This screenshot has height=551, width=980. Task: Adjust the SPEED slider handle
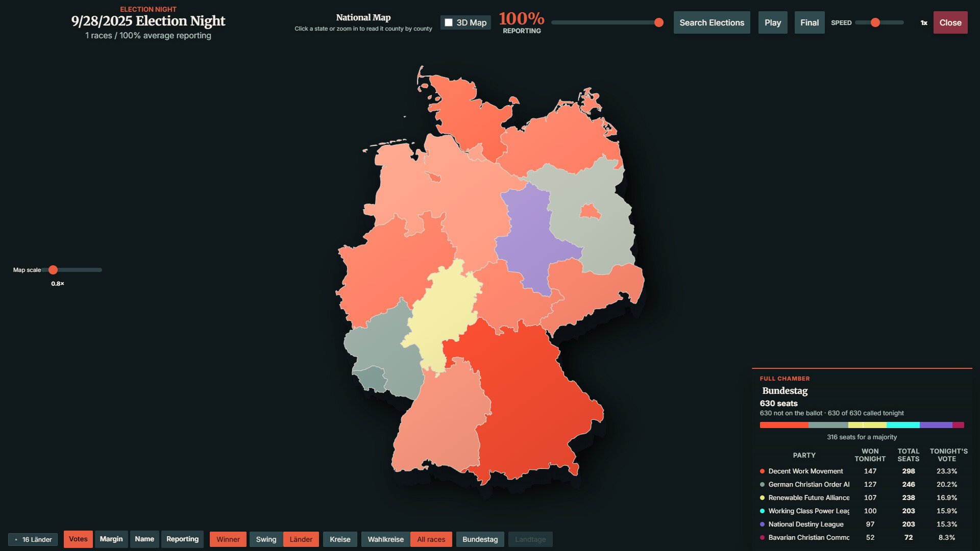[x=875, y=22]
